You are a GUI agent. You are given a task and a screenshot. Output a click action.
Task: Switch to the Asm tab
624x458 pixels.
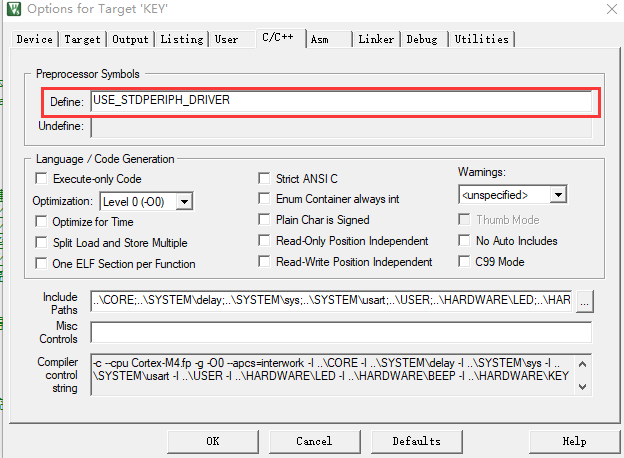[329, 39]
